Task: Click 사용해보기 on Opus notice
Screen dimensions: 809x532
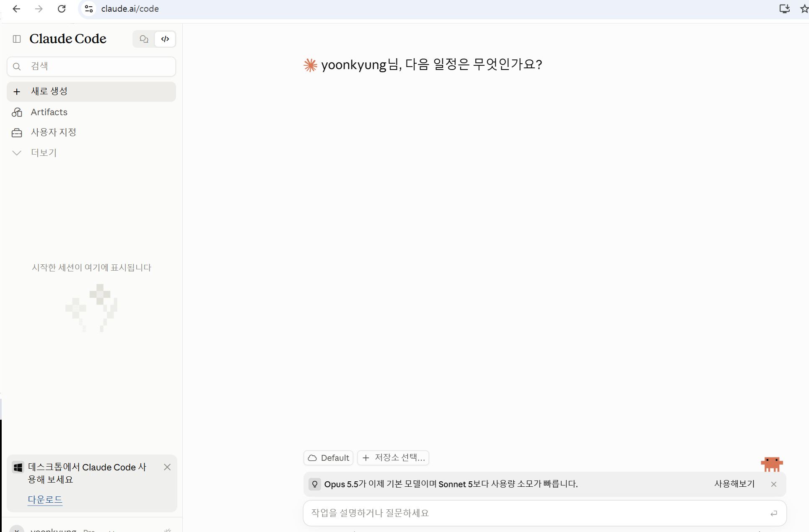Action: pyautogui.click(x=734, y=484)
